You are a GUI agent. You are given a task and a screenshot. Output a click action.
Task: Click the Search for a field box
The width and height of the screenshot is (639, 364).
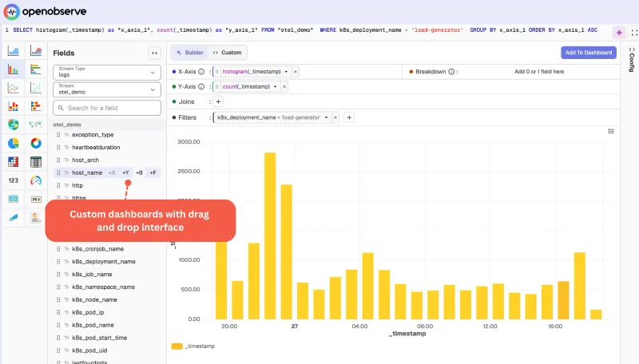pyautogui.click(x=107, y=108)
